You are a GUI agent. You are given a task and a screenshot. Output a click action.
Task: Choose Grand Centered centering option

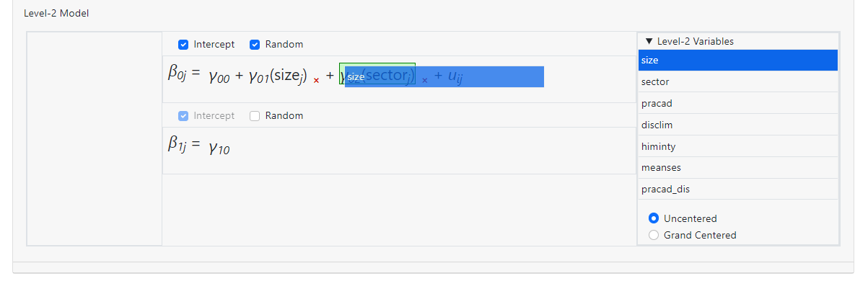(x=654, y=235)
